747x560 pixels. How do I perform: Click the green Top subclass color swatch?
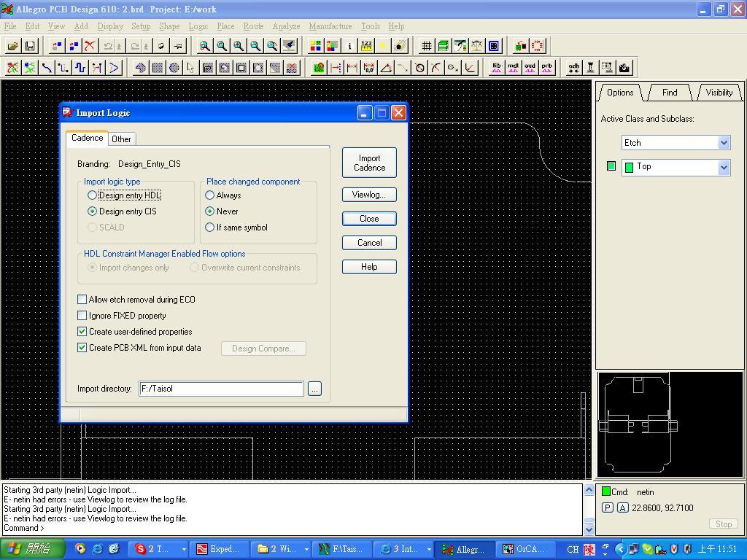coord(611,166)
